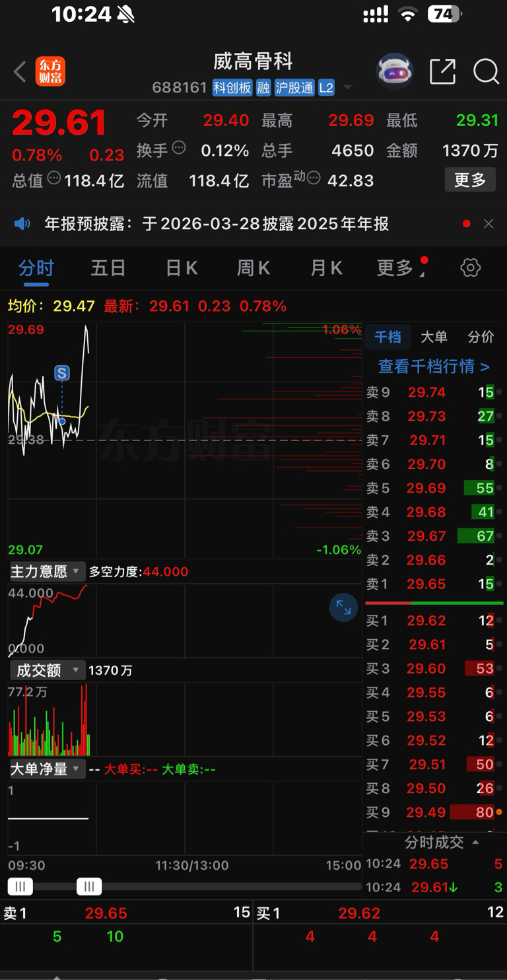Select the 分时 chart tab
Image resolution: width=507 pixels, height=980 pixels.
point(36,268)
